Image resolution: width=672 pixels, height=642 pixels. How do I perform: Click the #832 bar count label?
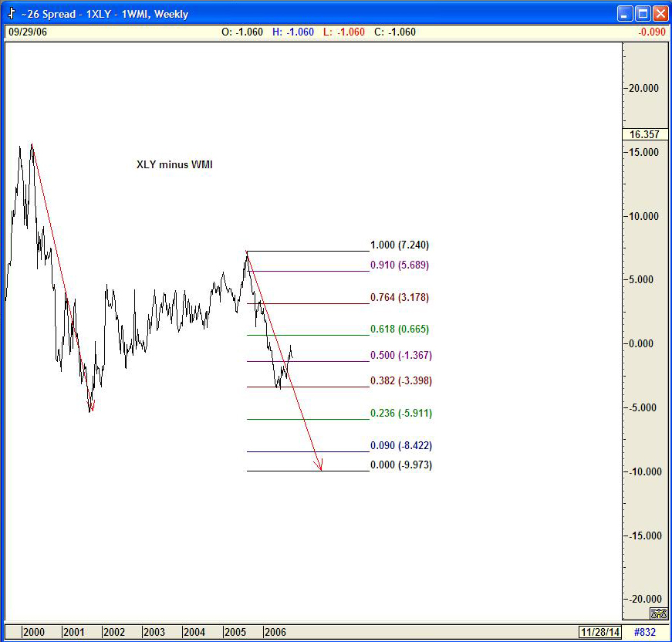click(x=645, y=632)
